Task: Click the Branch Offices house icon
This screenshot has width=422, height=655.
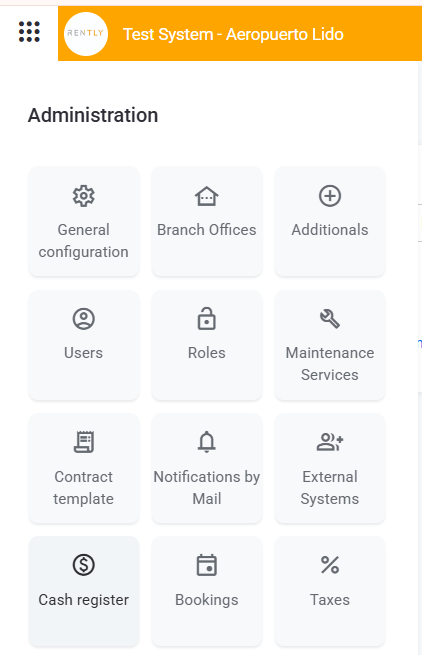Action: 206,196
